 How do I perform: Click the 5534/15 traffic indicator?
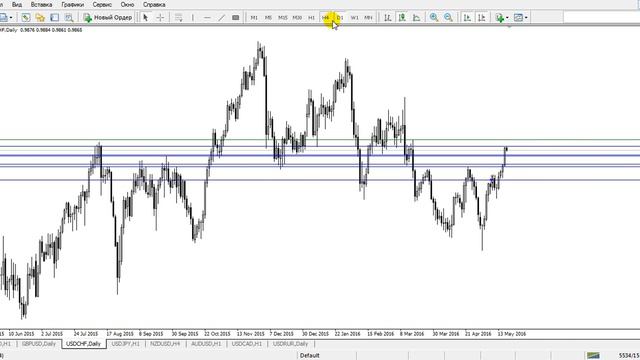[x=629, y=356]
